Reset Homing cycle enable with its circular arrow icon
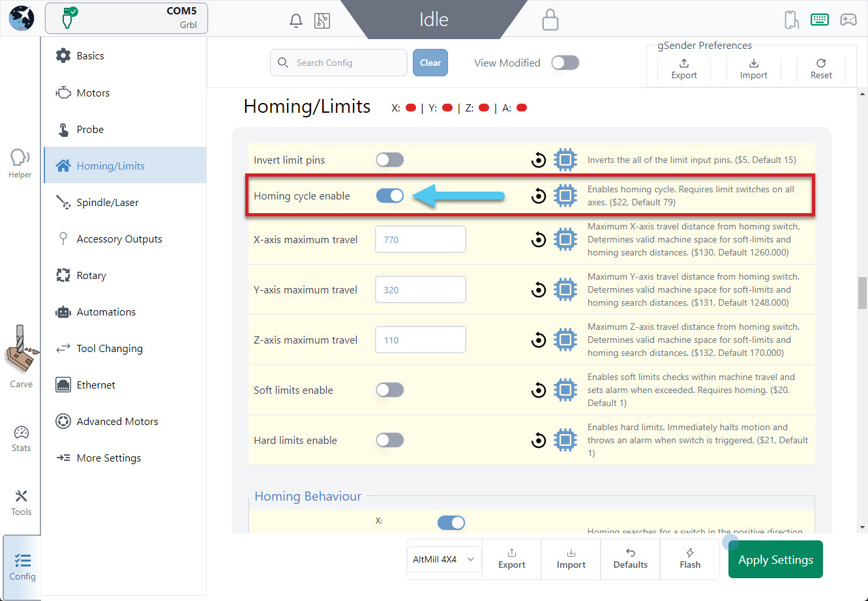The width and height of the screenshot is (868, 601). tap(539, 196)
